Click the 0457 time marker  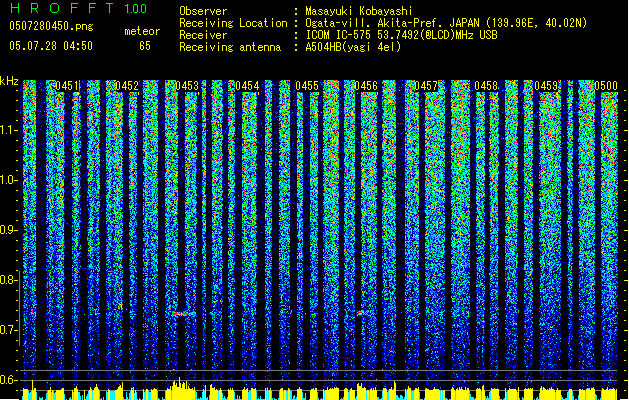click(x=426, y=86)
